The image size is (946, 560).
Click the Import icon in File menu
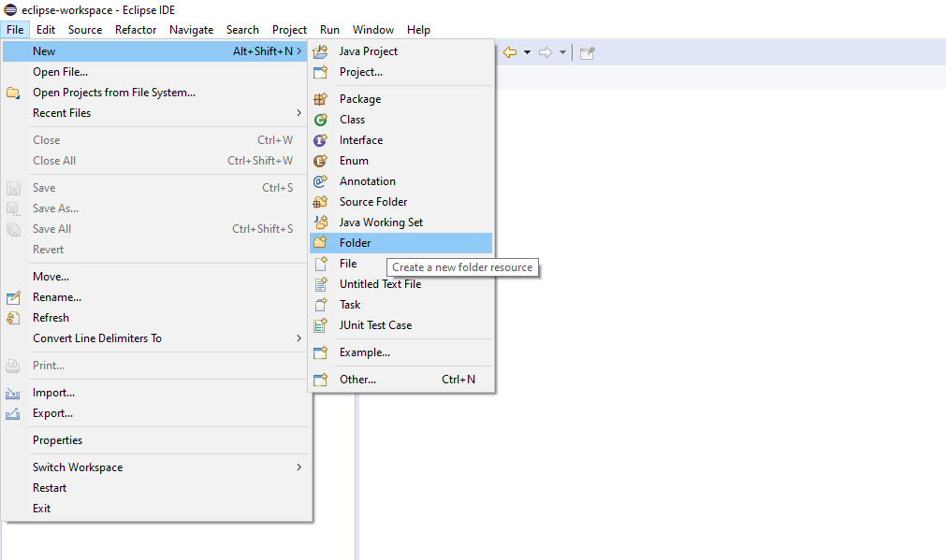click(x=13, y=393)
